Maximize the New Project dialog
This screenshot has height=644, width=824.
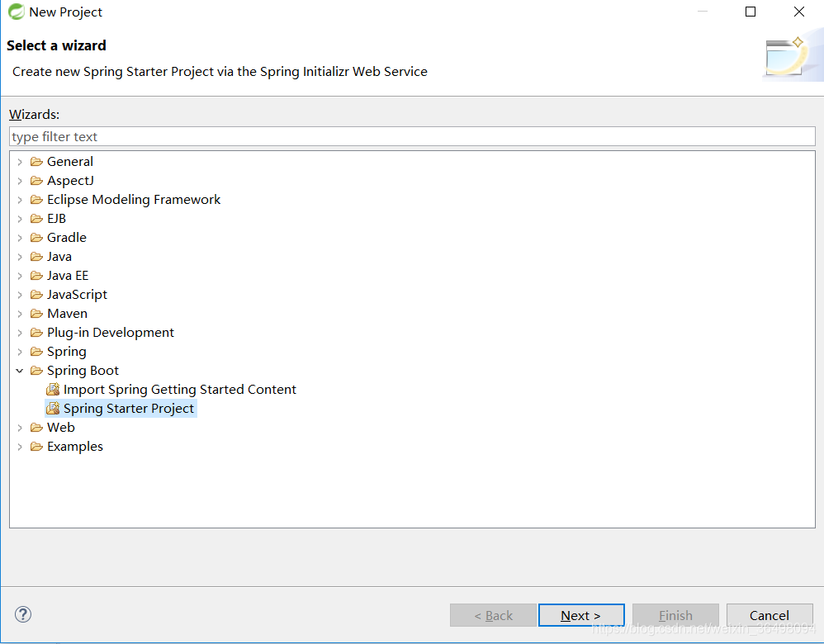[x=751, y=12]
